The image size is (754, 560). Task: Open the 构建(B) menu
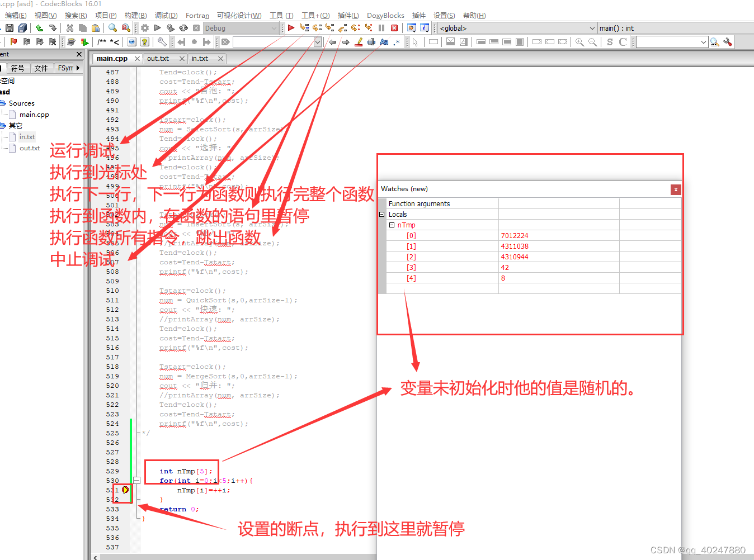[x=135, y=16]
